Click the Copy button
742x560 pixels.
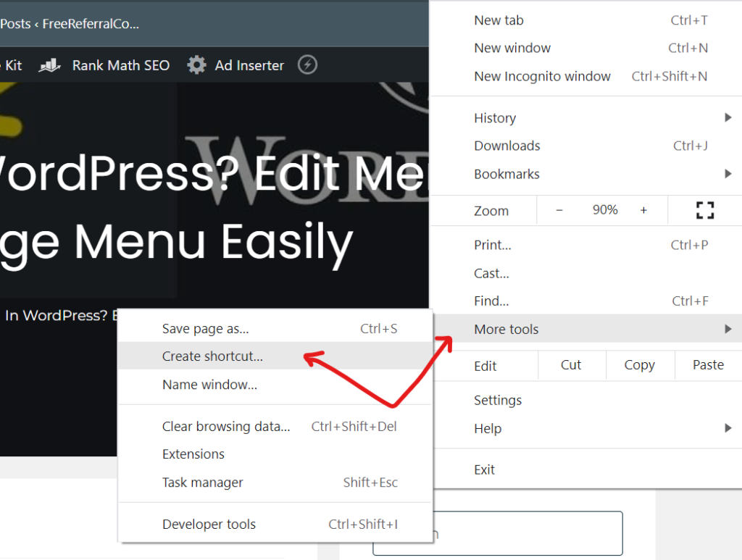(640, 364)
